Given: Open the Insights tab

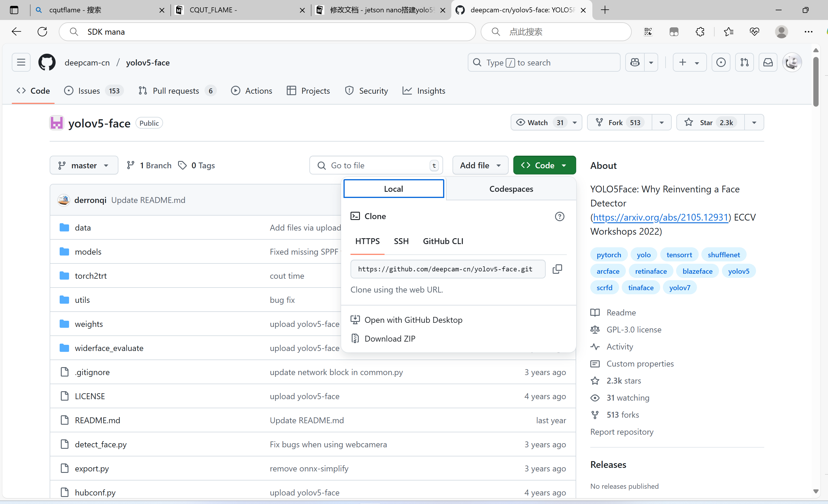Looking at the screenshot, I should pyautogui.click(x=424, y=91).
